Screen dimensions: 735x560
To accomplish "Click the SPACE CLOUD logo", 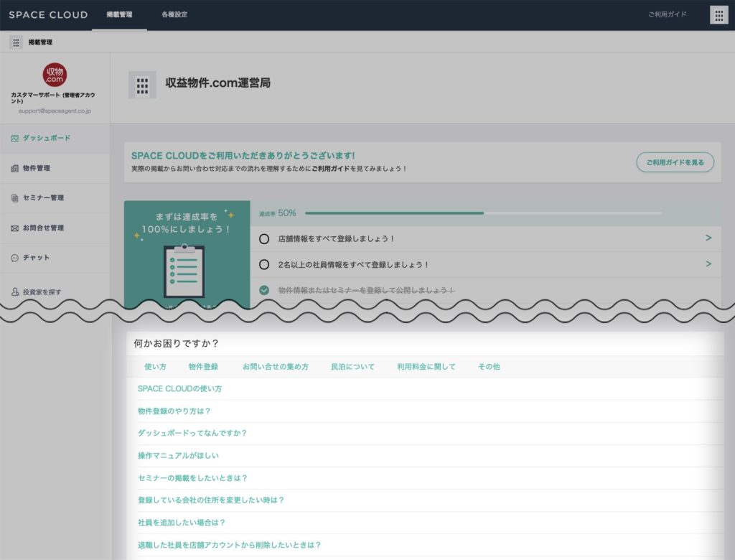I will tap(48, 15).
